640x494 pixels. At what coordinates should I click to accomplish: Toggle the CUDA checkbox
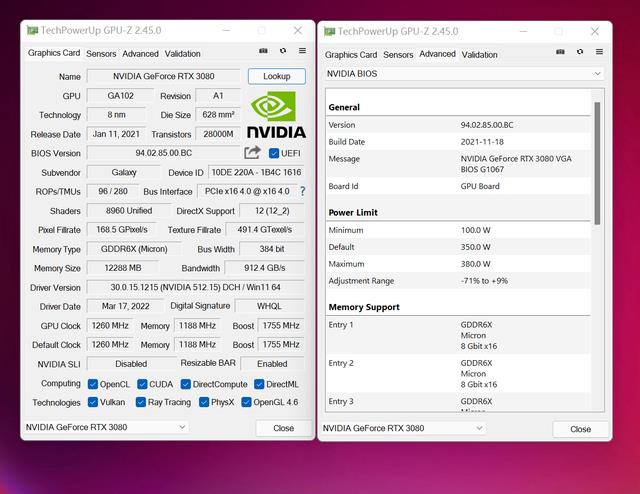pyautogui.click(x=142, y=384)
